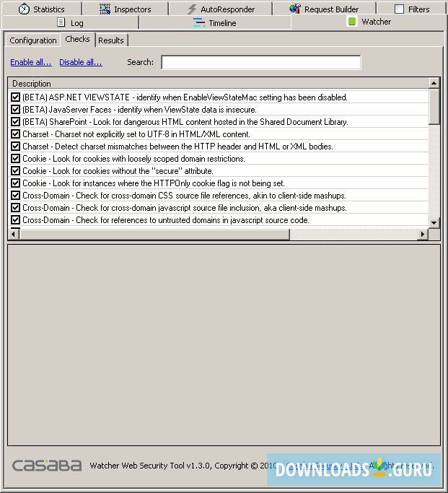Select the 'HTTPOnly cookie flag' row text
The width and height of the screenshot is (448, 493).
(154, 183)
